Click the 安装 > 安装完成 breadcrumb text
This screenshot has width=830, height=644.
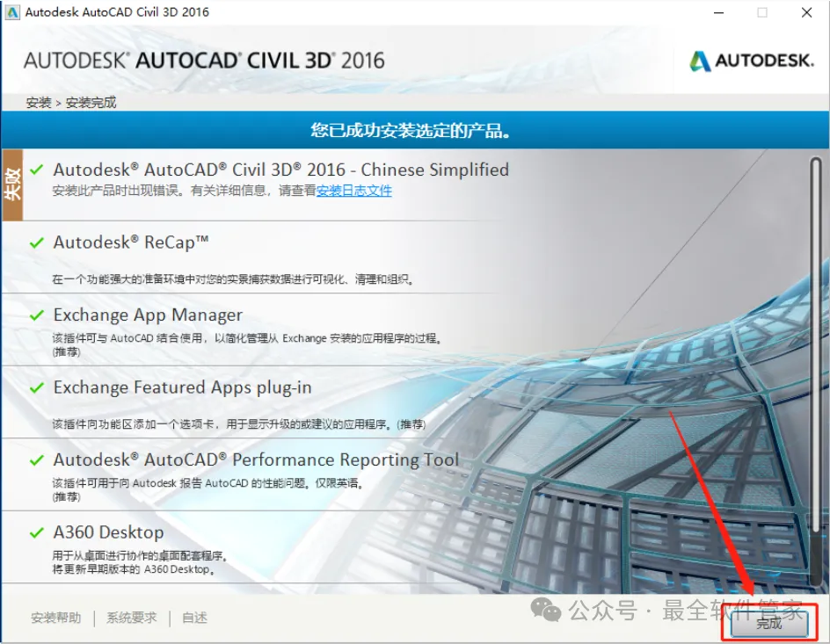[x=71, y=103]
